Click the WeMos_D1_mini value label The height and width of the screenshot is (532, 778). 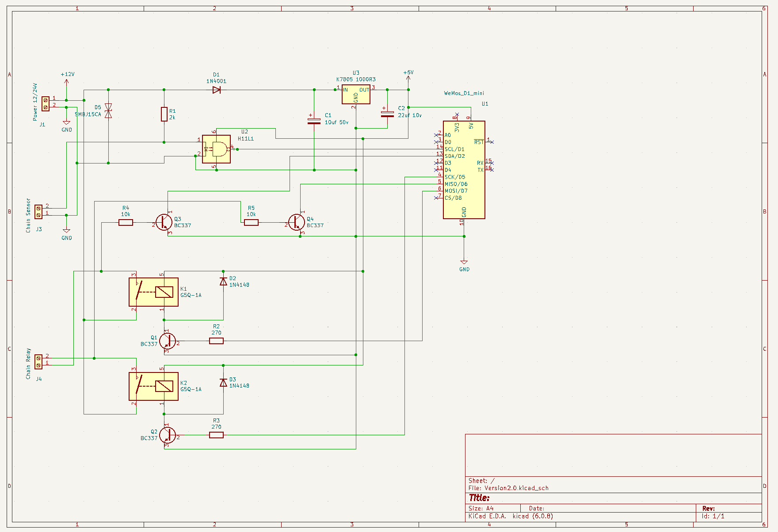pyautogui.click(x=464, y=93)
